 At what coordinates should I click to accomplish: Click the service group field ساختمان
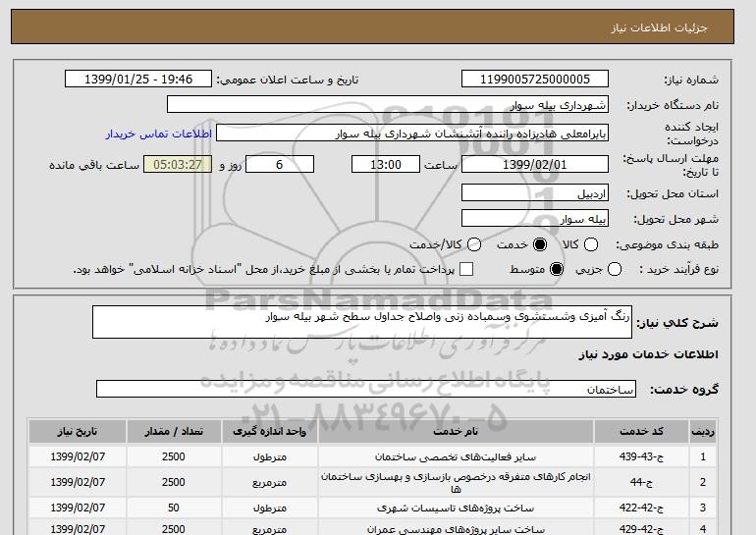click(366, 389)
